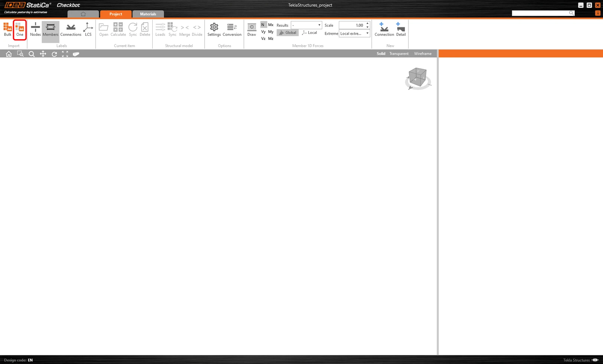Click the search magnifier icon

tap(571, 13)
